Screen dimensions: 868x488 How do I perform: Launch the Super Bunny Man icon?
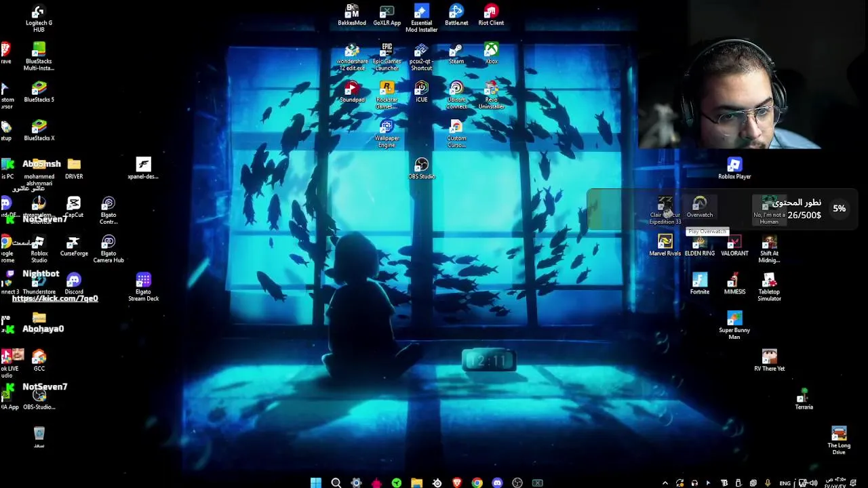point(734,326)
